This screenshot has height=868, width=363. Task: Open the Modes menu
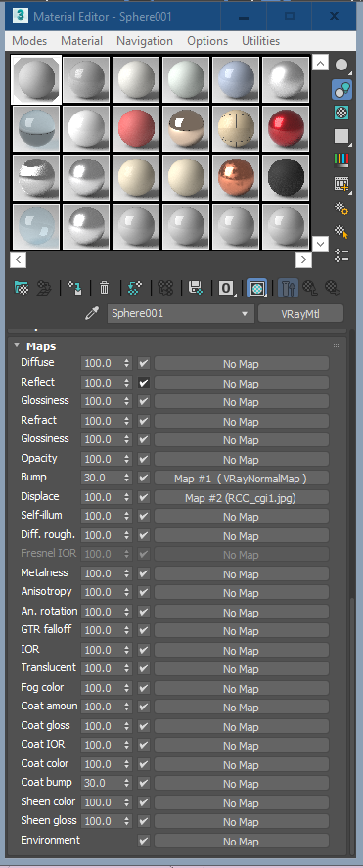pyautogui.click(x=29, y=41)
